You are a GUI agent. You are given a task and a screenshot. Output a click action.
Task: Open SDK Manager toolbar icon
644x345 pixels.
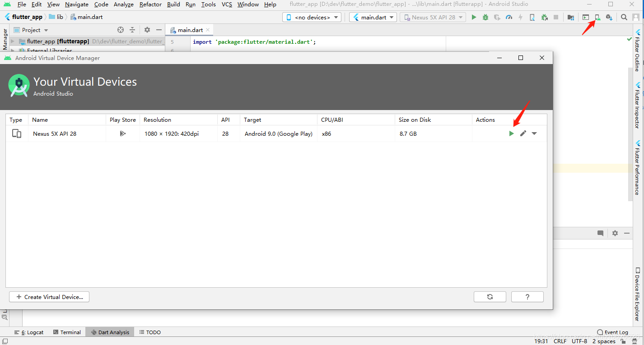tap(609, 17)
